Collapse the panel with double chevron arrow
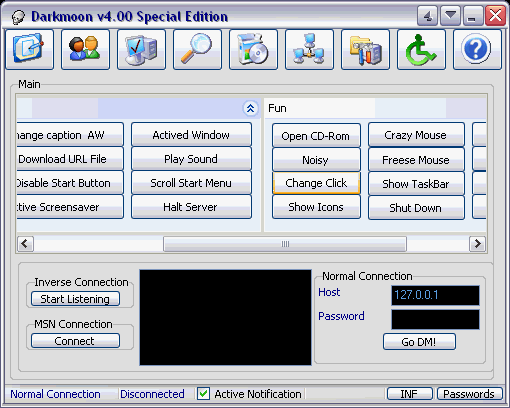The width and height of the screenshot is (510, 408). (250, 108)
